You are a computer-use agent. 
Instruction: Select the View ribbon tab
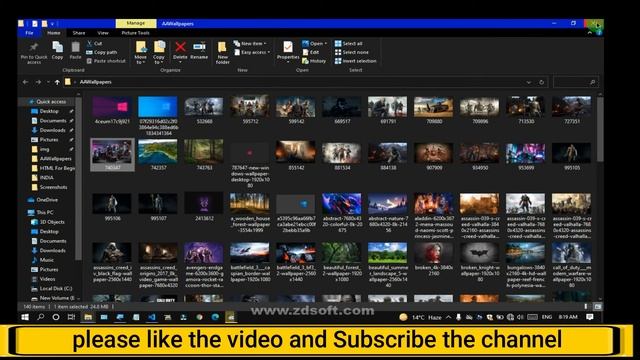[x=103, y=33]
